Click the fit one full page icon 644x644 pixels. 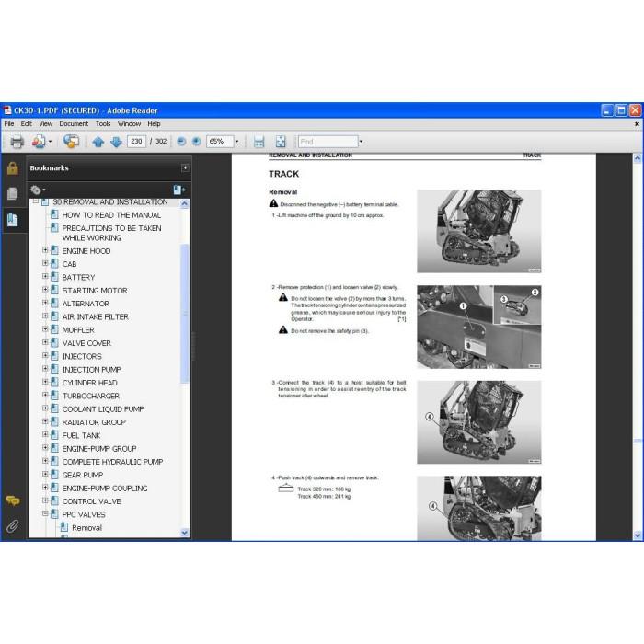pyautogui.click(x=281, y=142)
